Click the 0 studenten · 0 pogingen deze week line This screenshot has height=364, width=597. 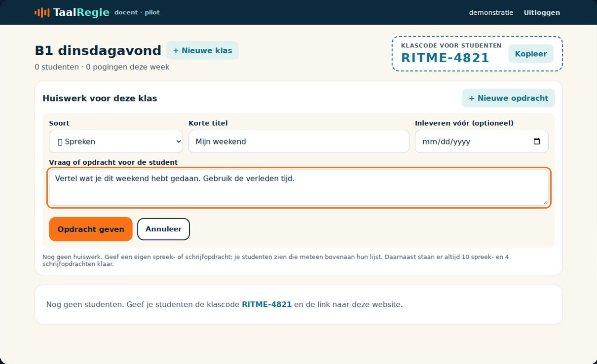102,67
